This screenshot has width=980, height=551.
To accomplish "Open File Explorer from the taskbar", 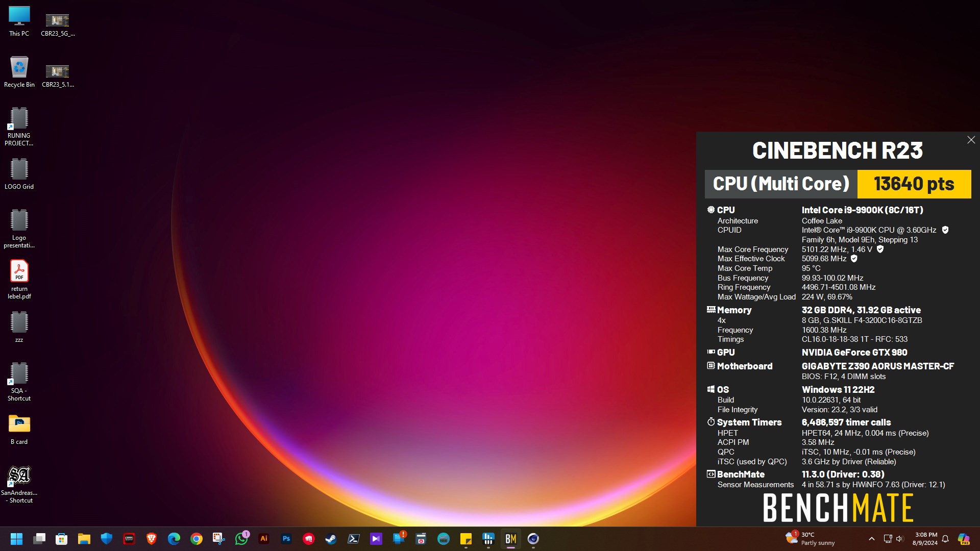I will (x=84, y=539).
